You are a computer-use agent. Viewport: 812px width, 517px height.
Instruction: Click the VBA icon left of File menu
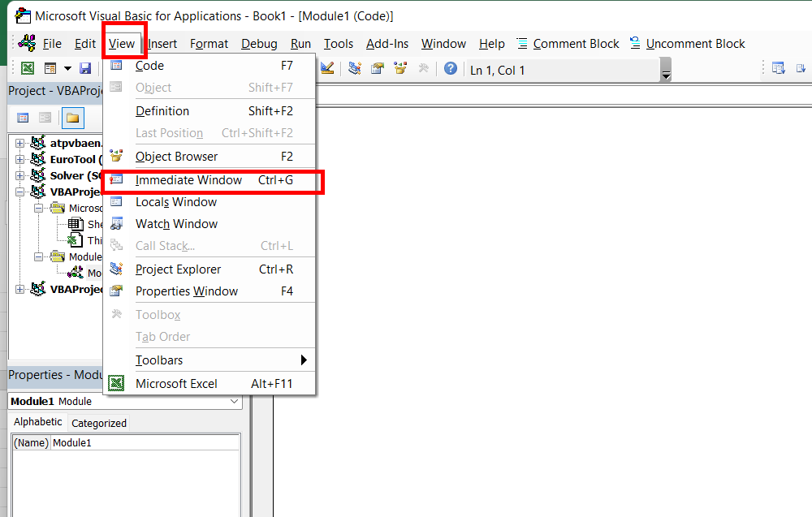27,44
